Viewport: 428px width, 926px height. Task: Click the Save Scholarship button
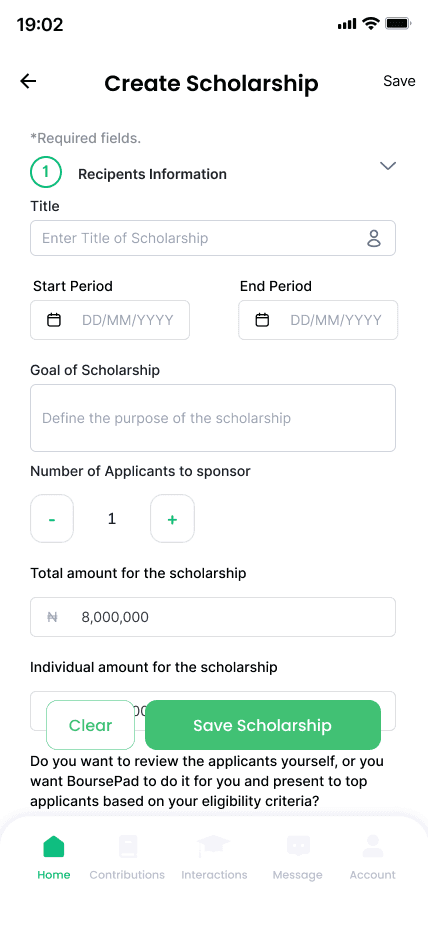[263, 725]
